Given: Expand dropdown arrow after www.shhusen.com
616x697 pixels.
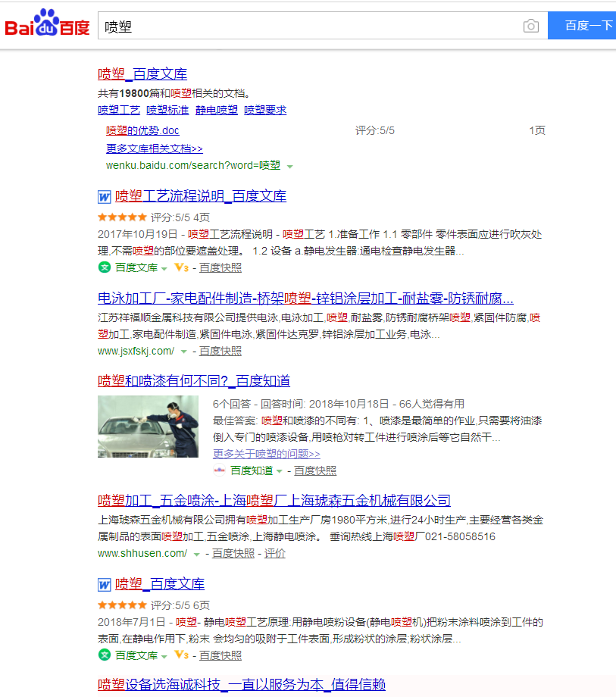Looking at the screenshot, I should [196, 555].
